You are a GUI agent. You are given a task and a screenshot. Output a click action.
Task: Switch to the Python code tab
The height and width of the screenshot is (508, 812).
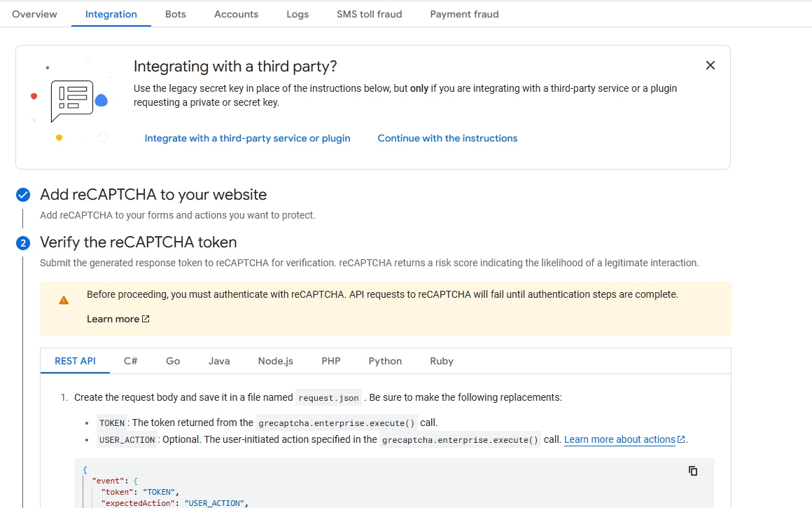tap(385, 361)
